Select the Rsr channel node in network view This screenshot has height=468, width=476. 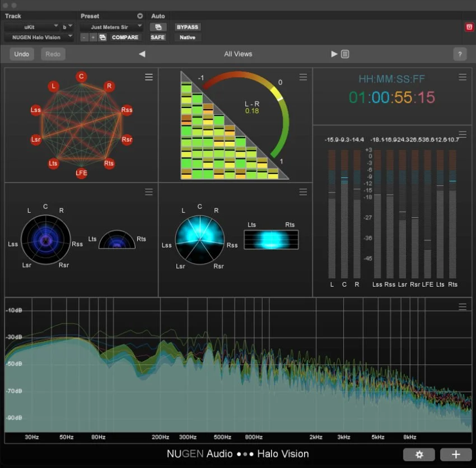[127, 139]
